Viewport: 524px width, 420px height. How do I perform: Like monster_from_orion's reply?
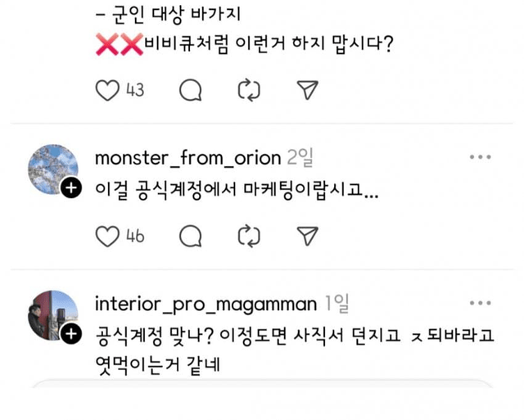click(x=107, y=237)
